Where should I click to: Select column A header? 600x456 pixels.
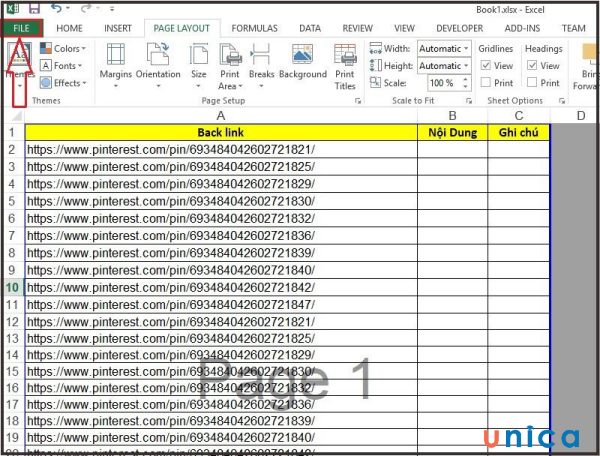[221, 116]
